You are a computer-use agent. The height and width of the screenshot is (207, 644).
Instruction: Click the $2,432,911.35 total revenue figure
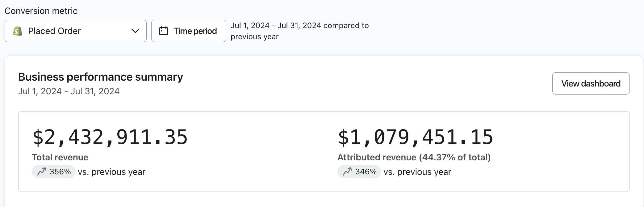point(110,137)
